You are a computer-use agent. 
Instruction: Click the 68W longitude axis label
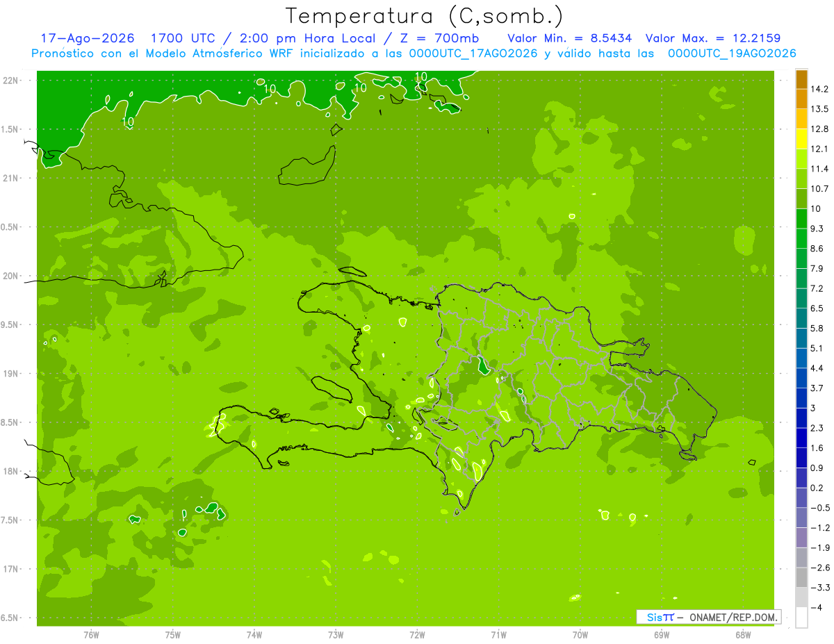point(743,635)
